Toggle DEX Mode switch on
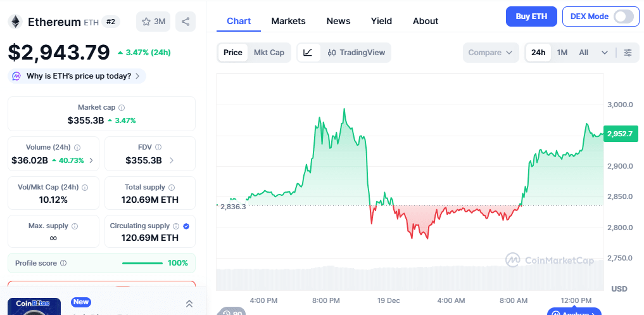The width and height of the screenshot is (644, 315). [623, 16]
